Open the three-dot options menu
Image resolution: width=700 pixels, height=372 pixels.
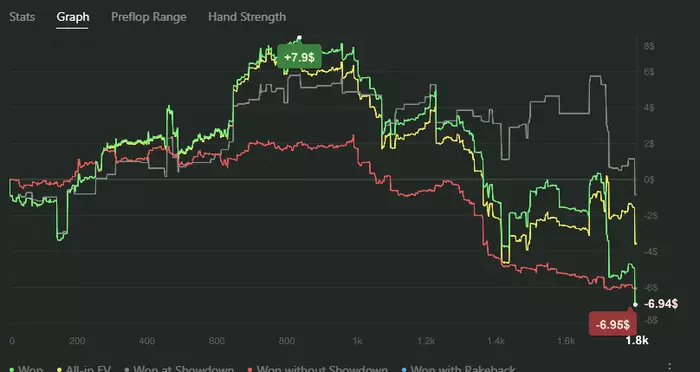click(x=669, y=367)
